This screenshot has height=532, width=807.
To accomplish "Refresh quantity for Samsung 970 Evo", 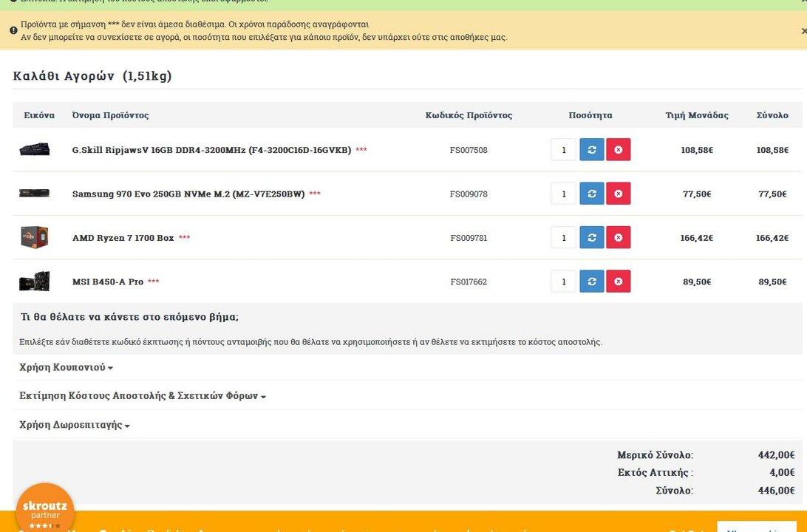I will pos(592,194).
